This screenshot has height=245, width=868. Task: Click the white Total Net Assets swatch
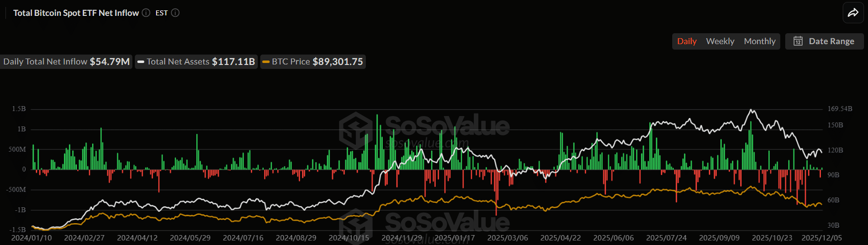pyautogui.click(x=141, y=62)
